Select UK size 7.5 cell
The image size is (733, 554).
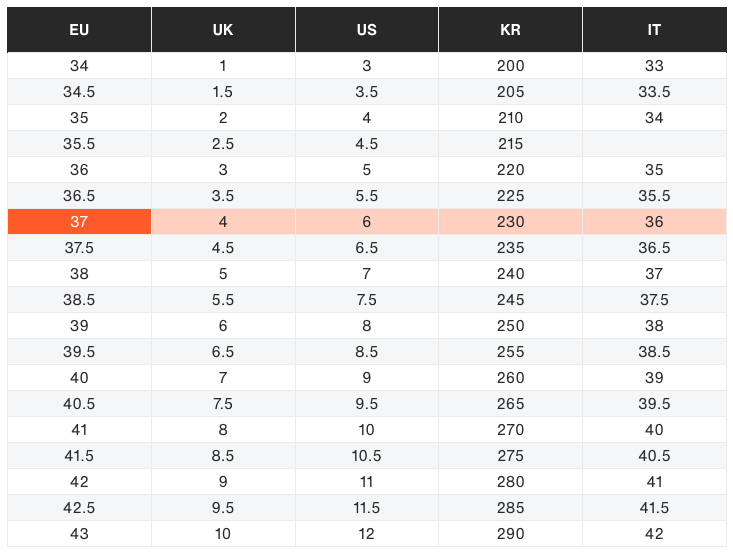223,403
